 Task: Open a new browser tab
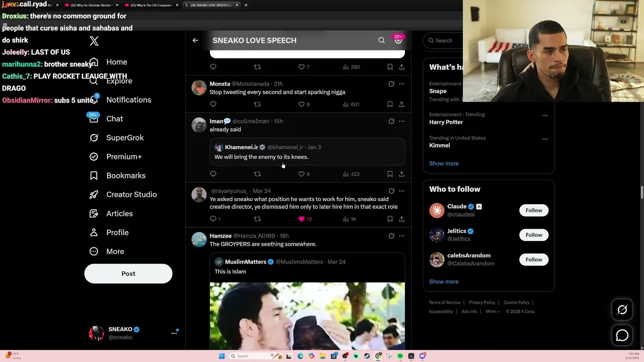coord(246,5)
